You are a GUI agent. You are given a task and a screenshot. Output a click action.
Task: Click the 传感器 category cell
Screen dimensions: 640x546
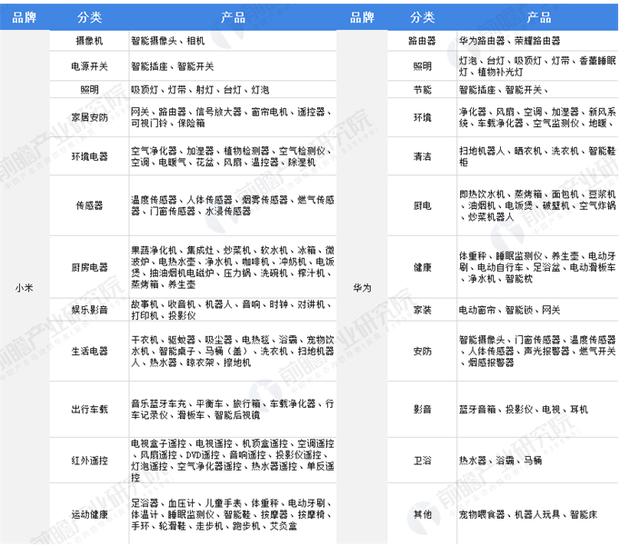coord(88,205)
